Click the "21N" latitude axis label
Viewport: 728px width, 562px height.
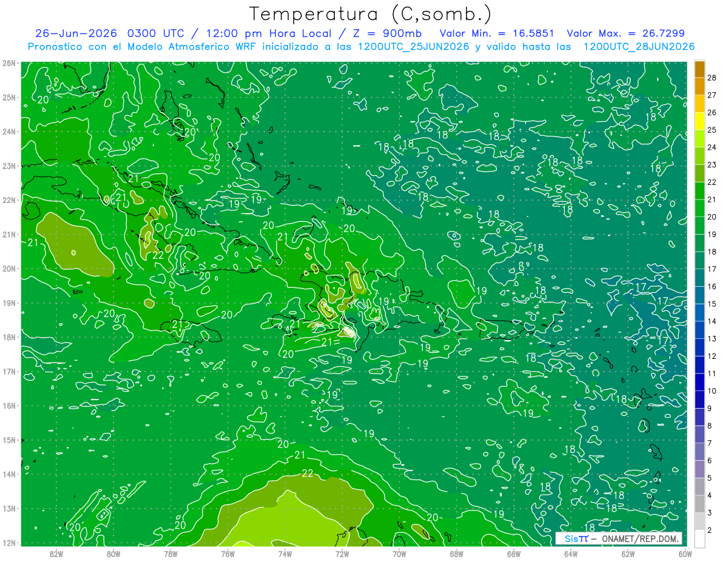coord(8,235)
